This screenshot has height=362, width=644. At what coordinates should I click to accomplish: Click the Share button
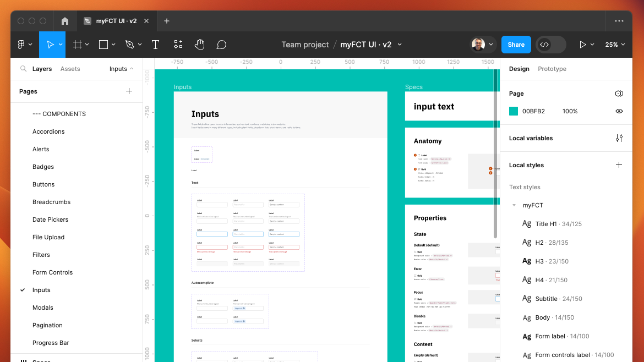click(x=516, y=45)
